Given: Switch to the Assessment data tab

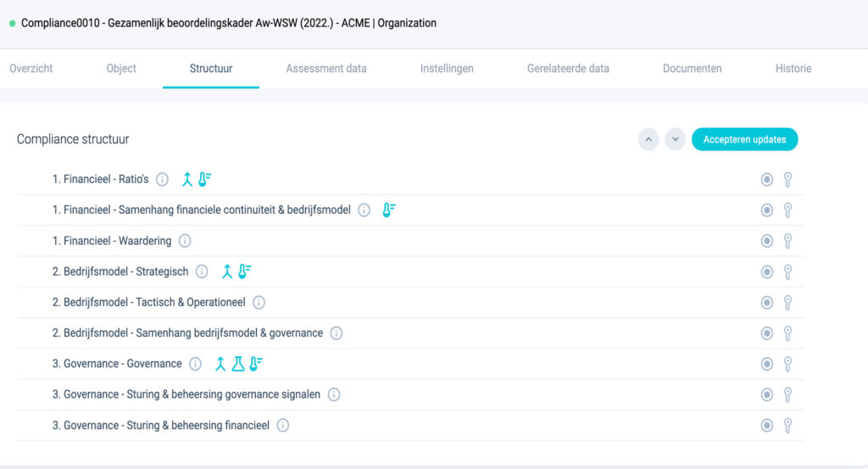Looking at the screenshot, I should (326, 69).
